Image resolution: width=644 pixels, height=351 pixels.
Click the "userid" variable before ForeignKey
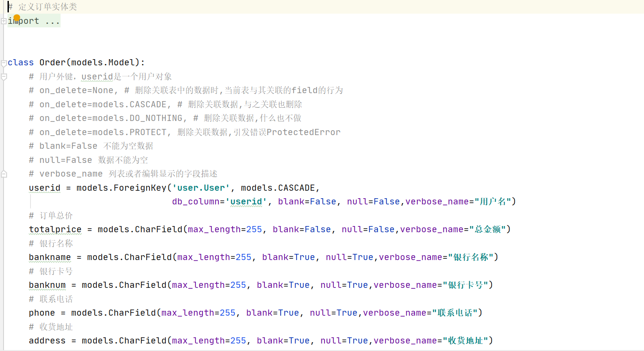coord(45,188)
